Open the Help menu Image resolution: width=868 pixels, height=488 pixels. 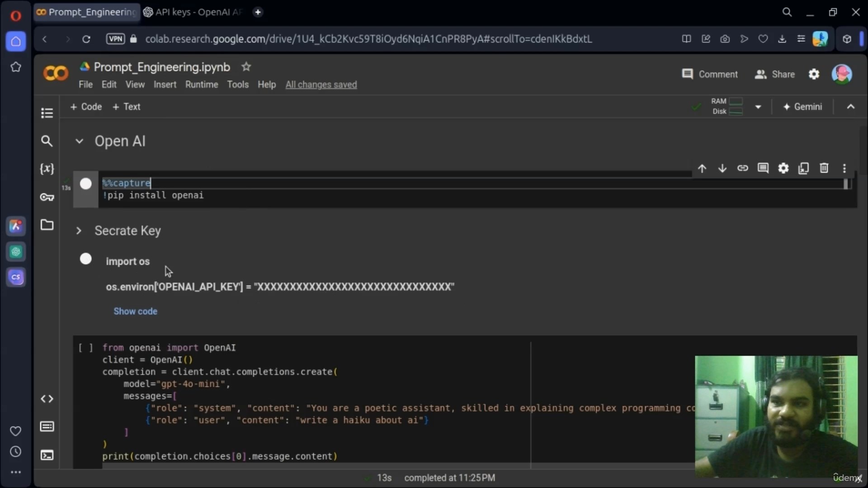coord(267,84)
